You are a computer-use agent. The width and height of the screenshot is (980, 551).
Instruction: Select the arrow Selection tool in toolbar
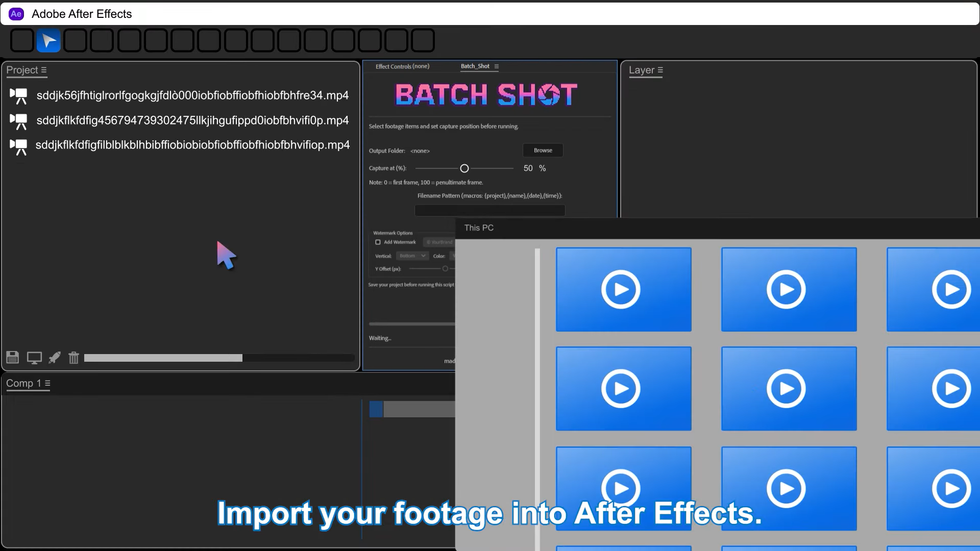(48, 41)
